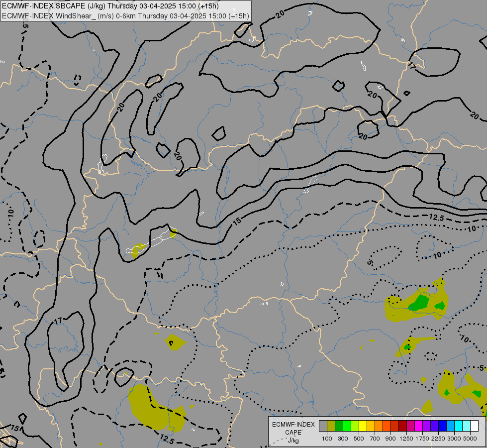Click the J/kg unit label in the legend
The image size is (487, 448).
point(293,441)
